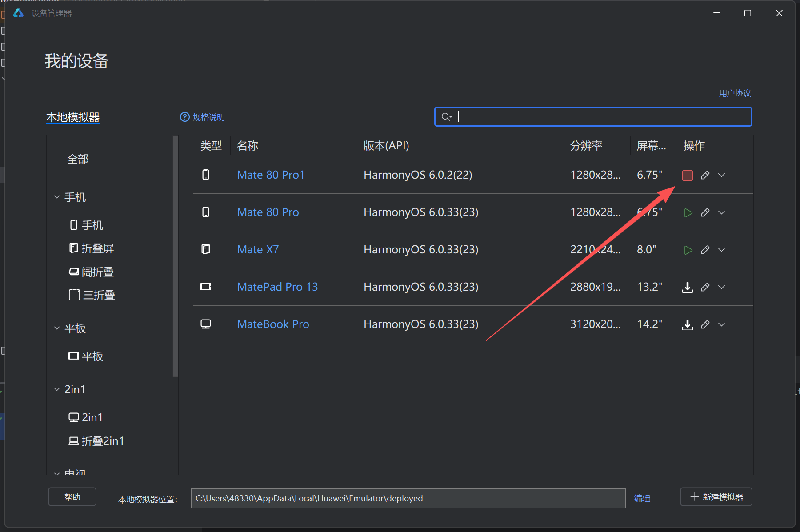Click the 帮助 button
Viewport: 800px width, 532px height.
tap(72, 497)
